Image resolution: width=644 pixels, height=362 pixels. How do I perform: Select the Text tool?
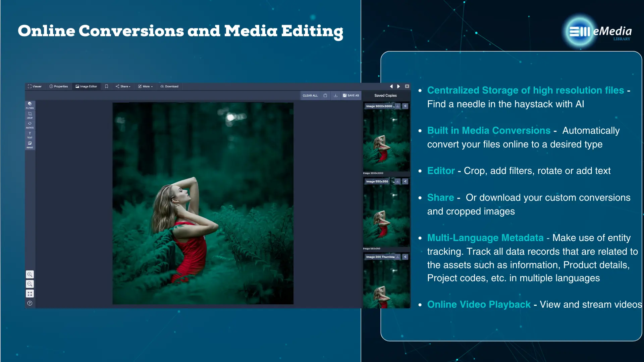coord(30,135)
